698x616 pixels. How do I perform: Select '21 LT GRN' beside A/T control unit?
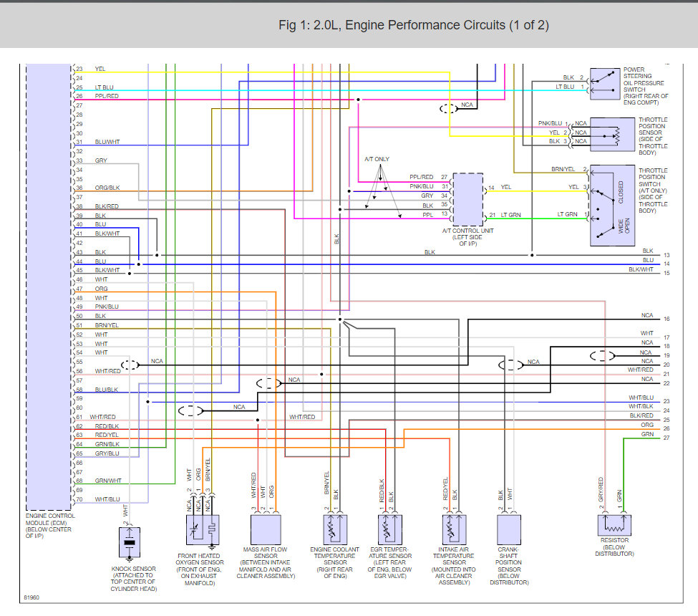[x=505, y=215]
